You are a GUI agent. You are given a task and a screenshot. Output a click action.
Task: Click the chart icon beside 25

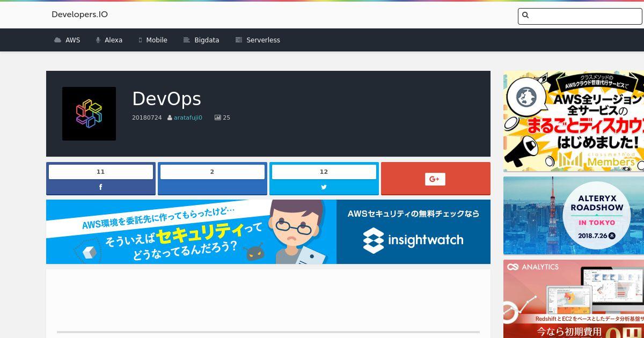point(218,117)
